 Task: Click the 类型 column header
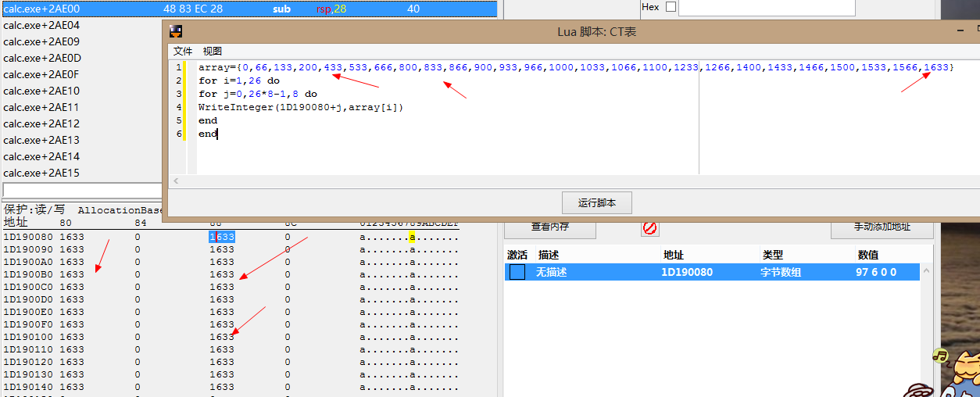pyautogui.click(x=772, y=255)
